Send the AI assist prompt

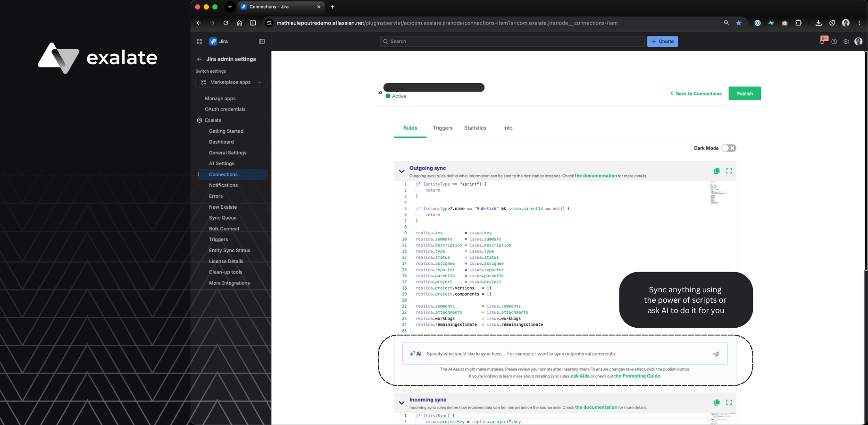(x=716, y=354)
